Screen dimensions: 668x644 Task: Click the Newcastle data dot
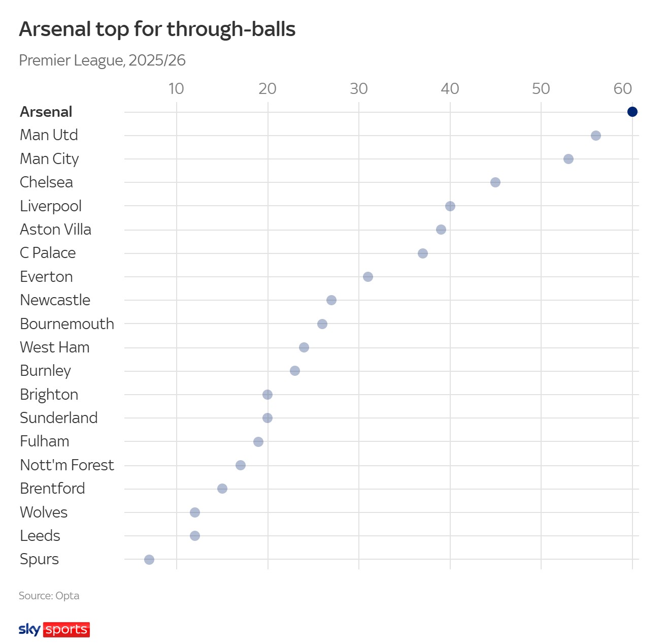[x=331, y=300]
